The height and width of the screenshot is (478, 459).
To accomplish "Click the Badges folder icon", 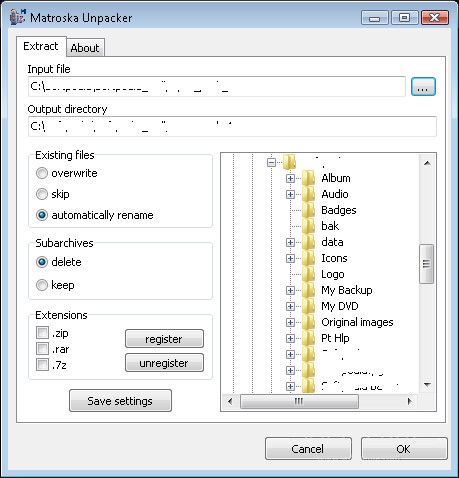I will [308, 210].
